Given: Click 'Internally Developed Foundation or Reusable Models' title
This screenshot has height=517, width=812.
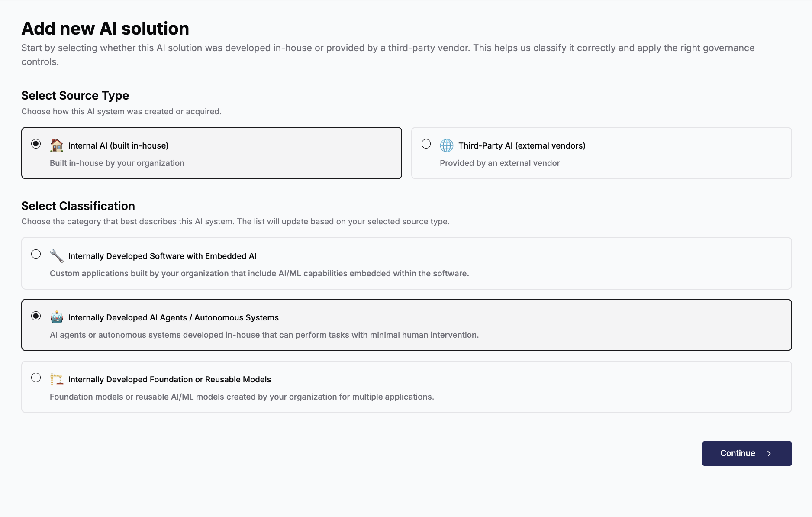Looking at the screenshot, I should [x=169, y=379].
